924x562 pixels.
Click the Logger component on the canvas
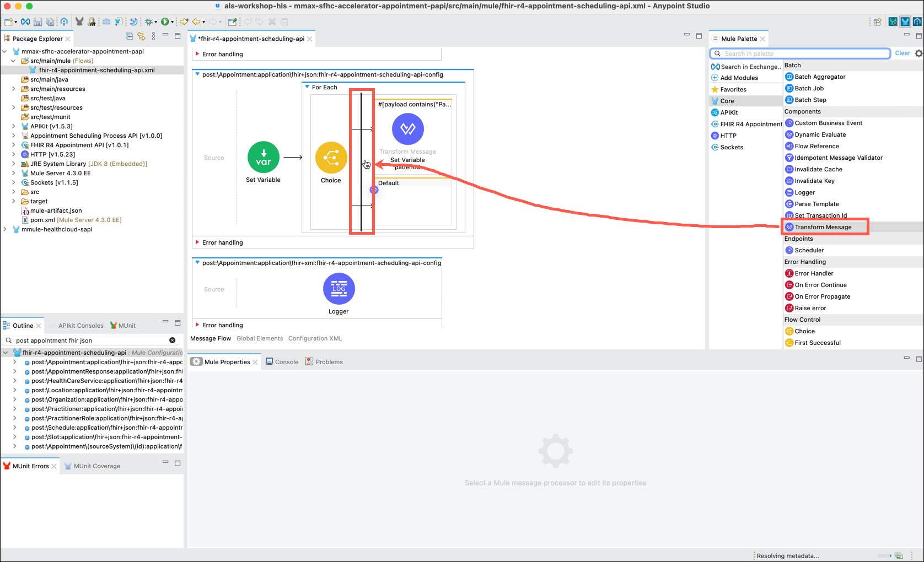tap(339, 289)
